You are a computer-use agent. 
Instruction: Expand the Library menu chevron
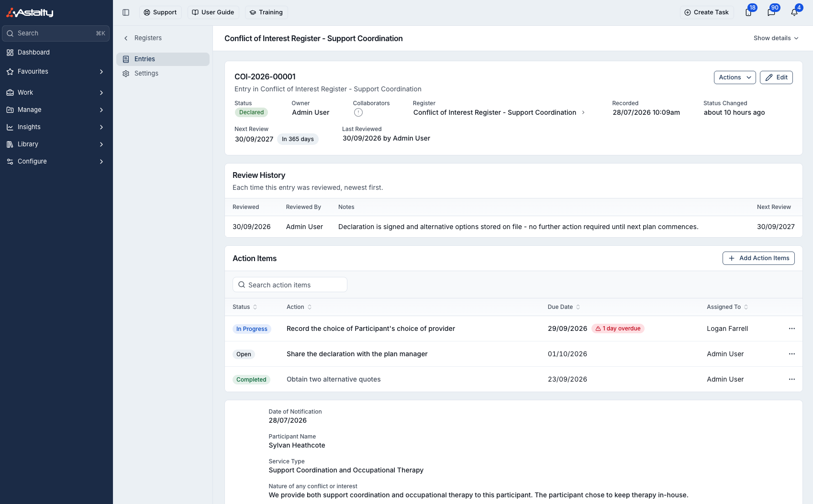click(101, 144)
